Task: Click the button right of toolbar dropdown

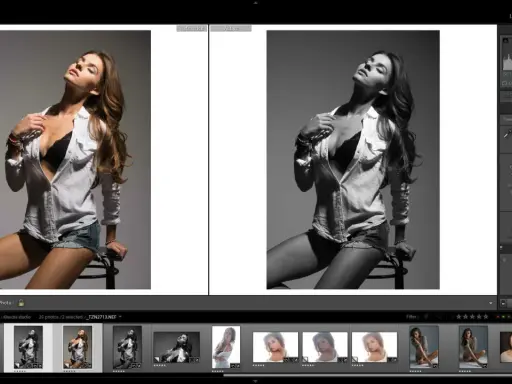Action: [503, 303]
